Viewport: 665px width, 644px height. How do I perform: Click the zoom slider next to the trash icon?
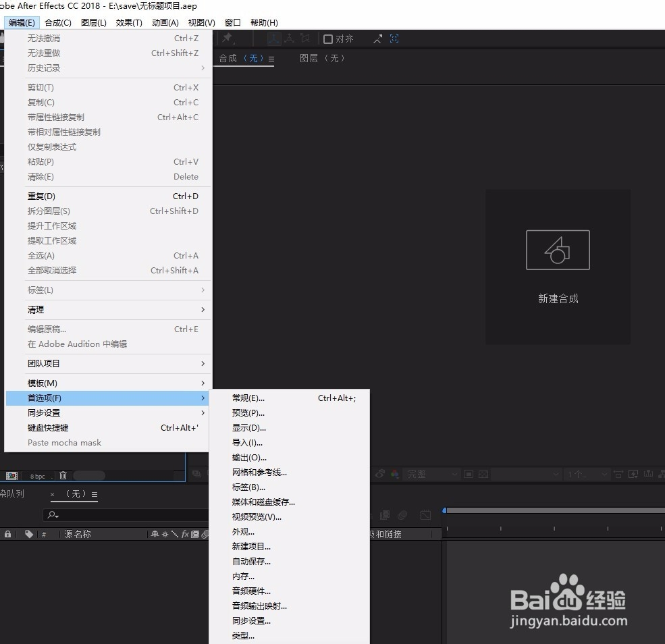pos(88,475)
